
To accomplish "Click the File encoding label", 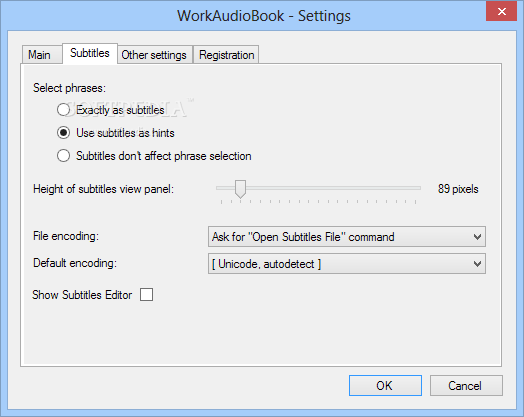I will 66,236.
